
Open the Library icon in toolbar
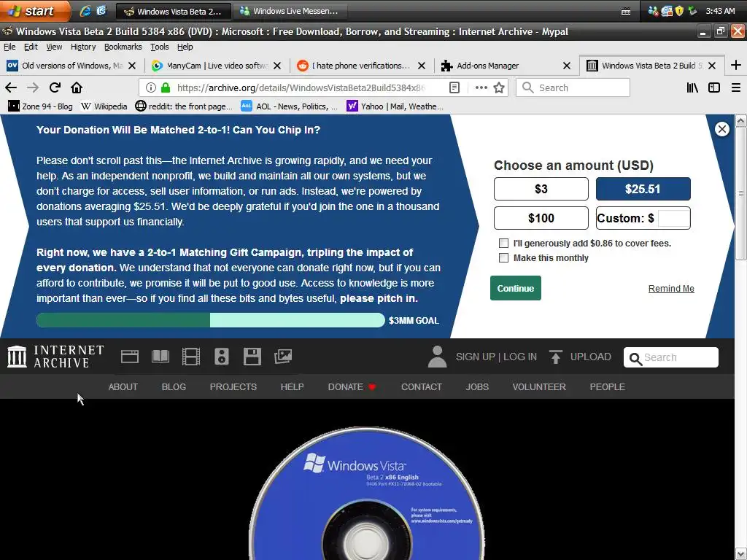(692, 87)
